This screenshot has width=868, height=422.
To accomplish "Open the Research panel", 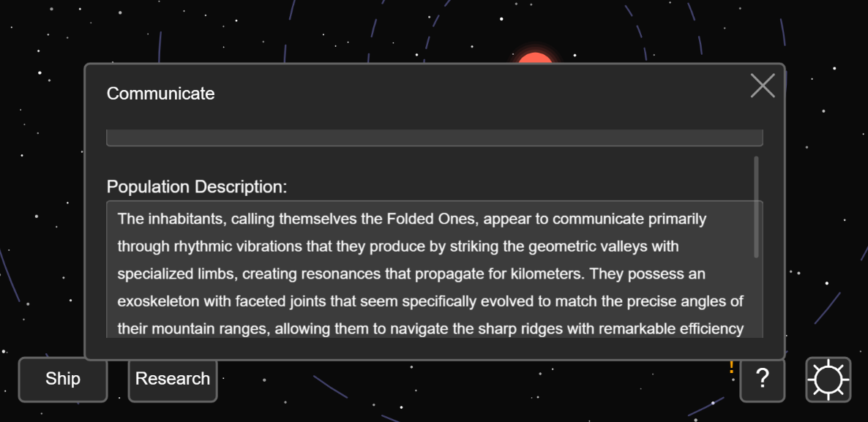I will [173, 380].
